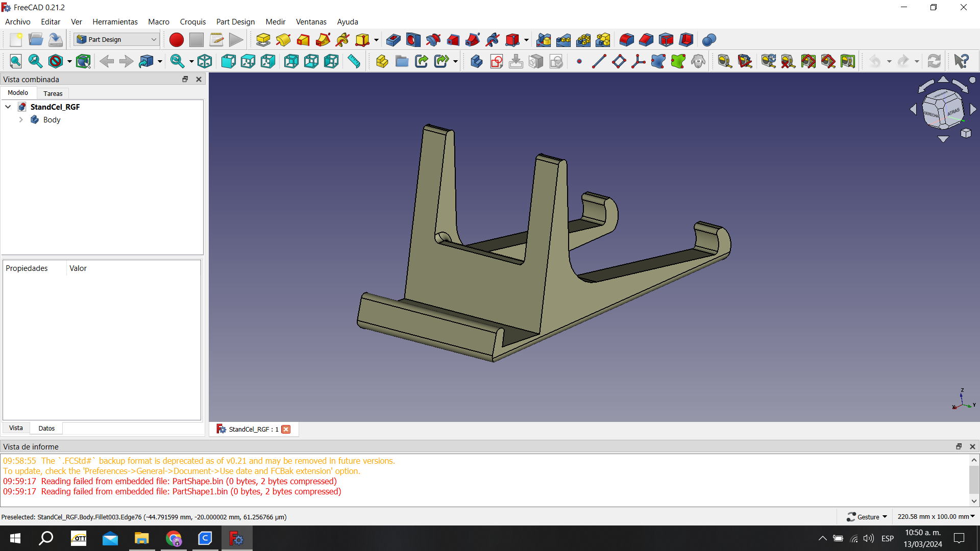Open the Part Design workbench dropdown
This screenshot has height=551, width=980.
coord(116,39)
